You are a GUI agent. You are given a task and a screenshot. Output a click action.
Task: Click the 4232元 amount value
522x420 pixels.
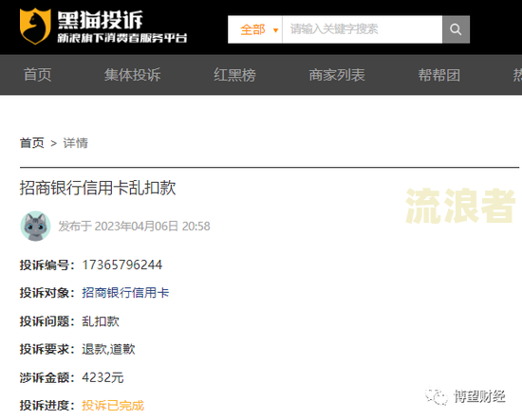[x=103, y=377]
